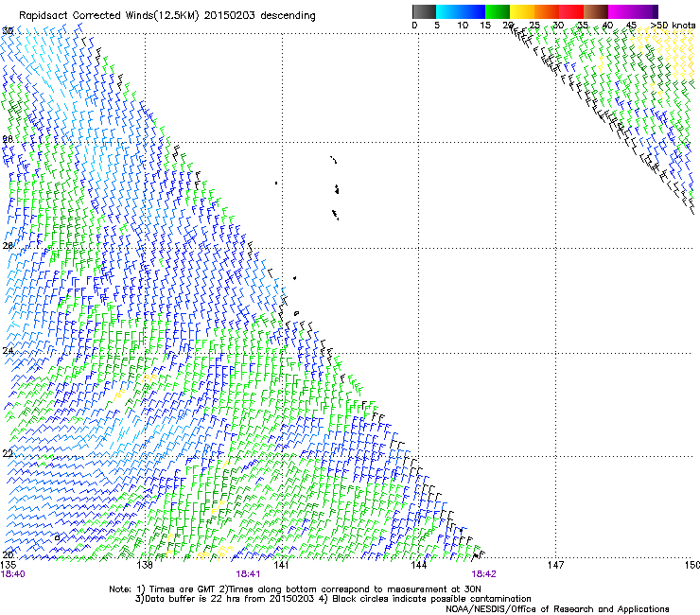Click the gray 0-5 knots legend segment
The image size is (700, 615).
click(424, 11)
